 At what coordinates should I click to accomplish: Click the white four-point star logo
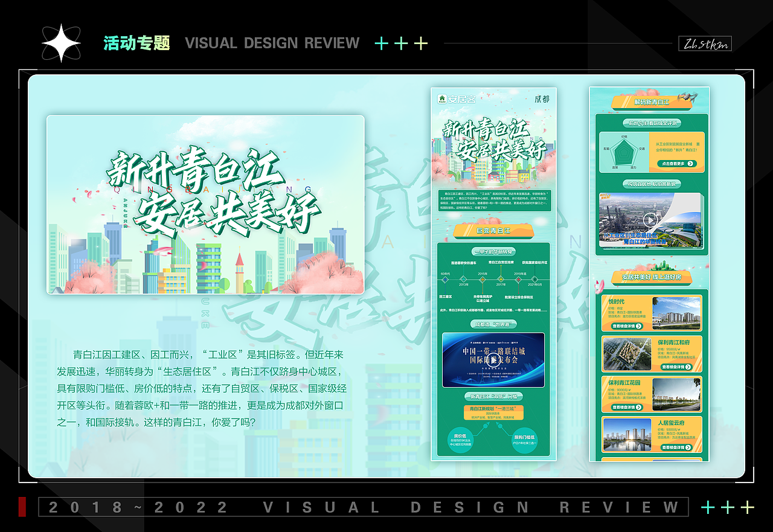[x=61, y=43]
